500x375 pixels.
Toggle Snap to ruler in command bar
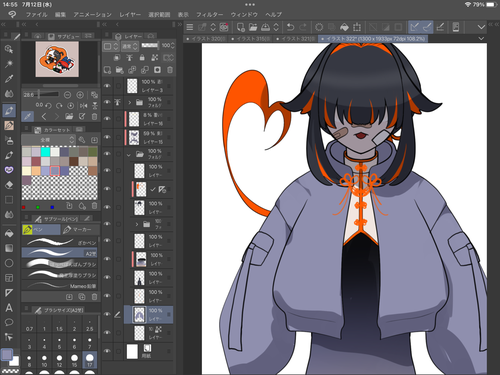[x=414, y=27]
